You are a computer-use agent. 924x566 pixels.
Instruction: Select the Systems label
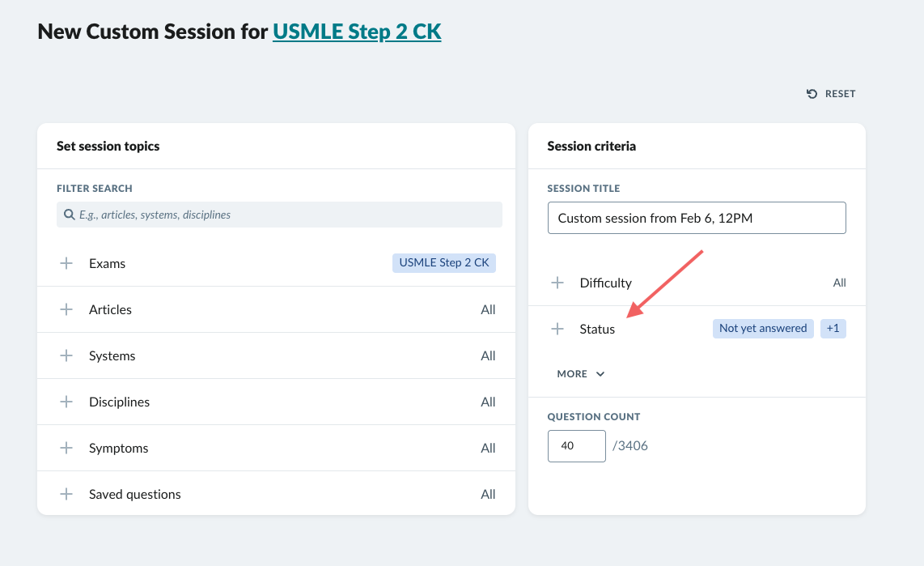pyautogui.click(x=112, y=355)
